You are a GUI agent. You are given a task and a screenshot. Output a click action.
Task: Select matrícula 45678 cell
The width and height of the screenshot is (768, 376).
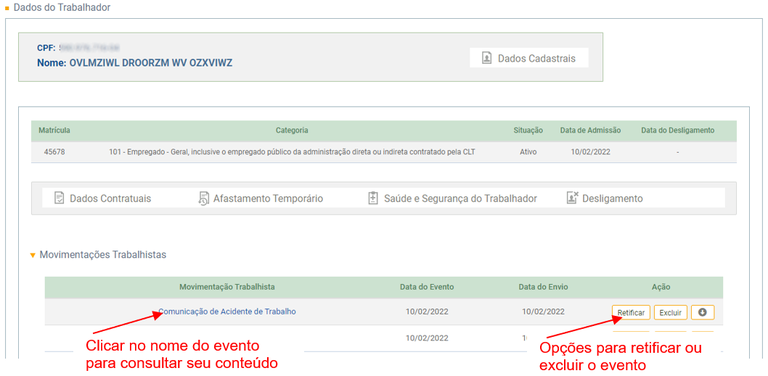(54, 152)
